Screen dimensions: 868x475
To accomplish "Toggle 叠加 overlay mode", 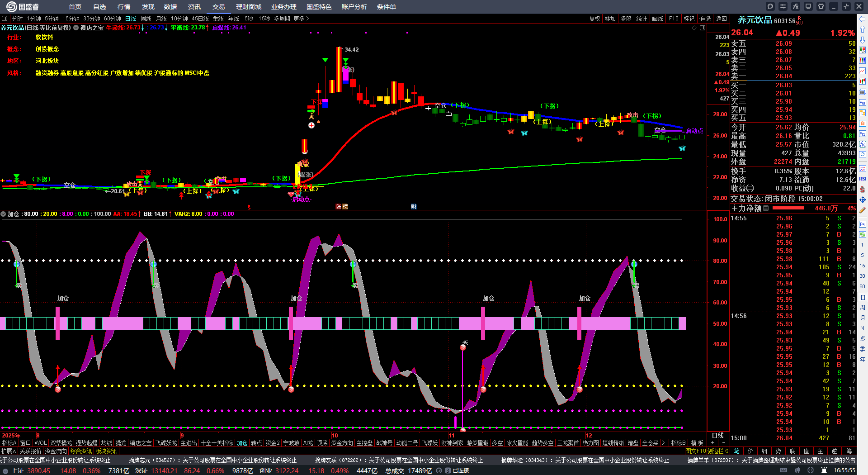I will tap(610, 19).
